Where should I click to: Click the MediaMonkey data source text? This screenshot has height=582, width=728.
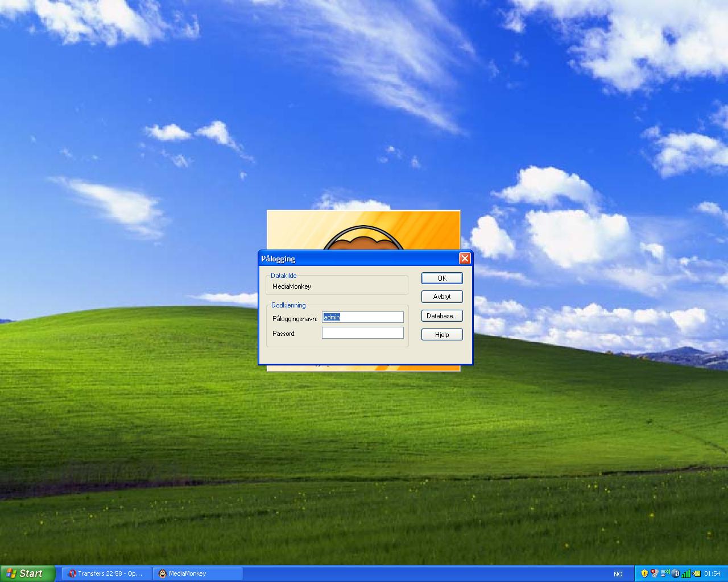click(292, 286)
